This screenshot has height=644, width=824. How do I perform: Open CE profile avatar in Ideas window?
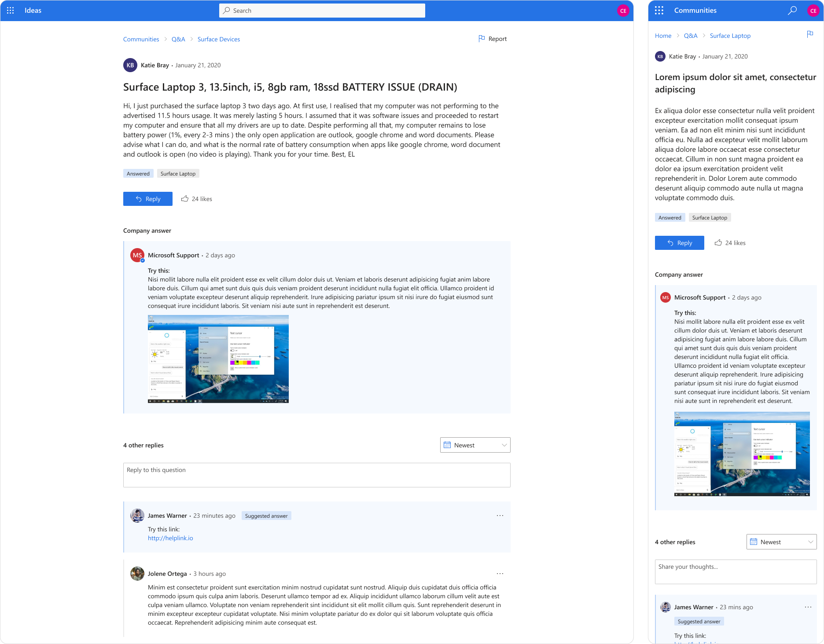pos(623,11)
